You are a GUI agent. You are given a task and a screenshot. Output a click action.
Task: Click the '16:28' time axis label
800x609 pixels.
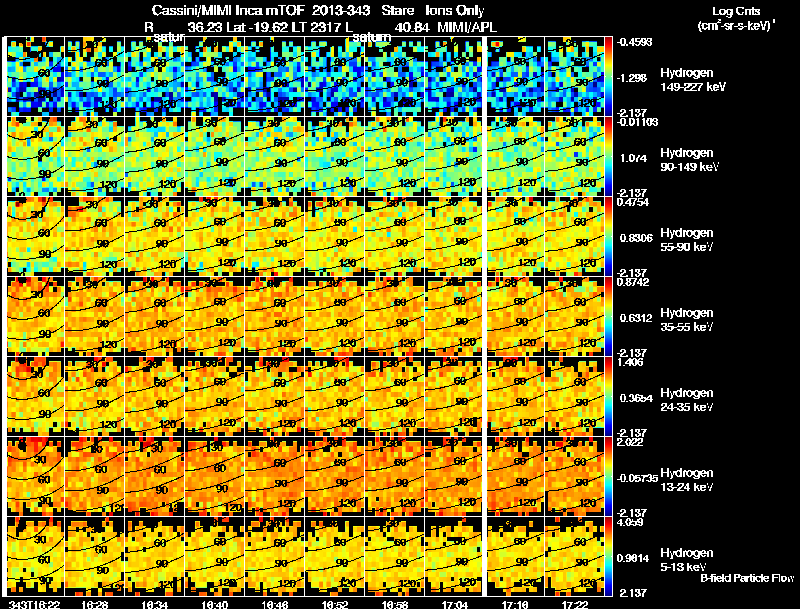[94, 605]
